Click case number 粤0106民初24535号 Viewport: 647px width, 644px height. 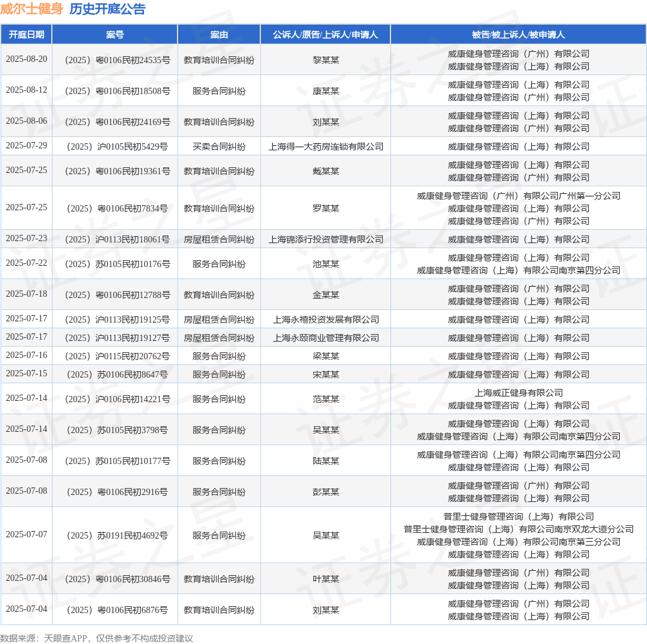coord(118,60)
